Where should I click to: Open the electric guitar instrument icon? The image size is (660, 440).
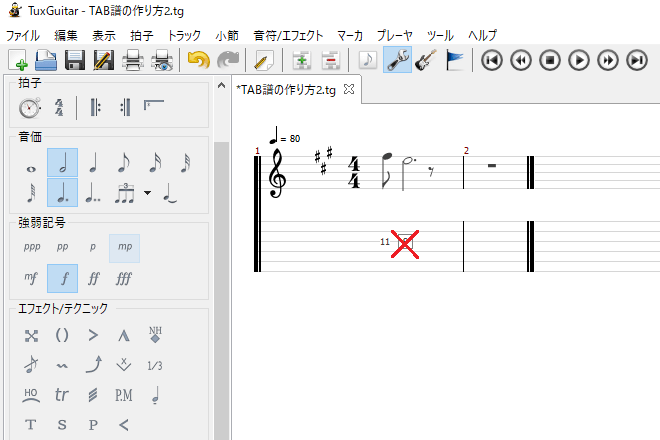[426, 60]
